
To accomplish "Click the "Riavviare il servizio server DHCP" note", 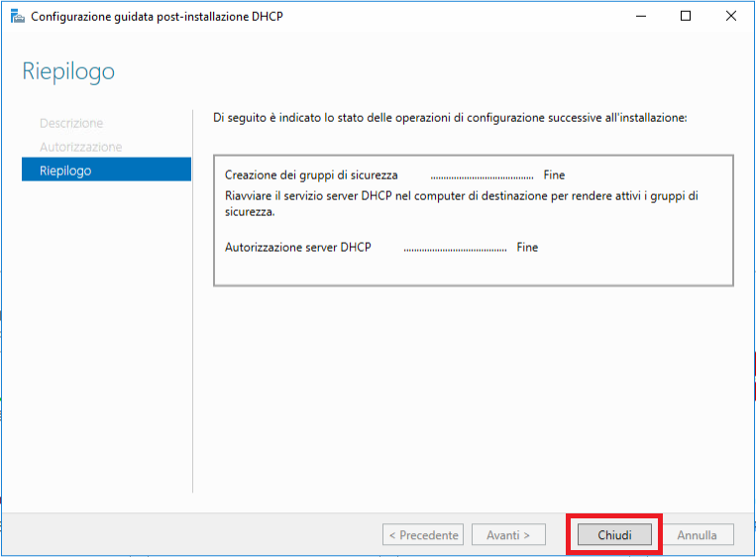I will (461, 203).
